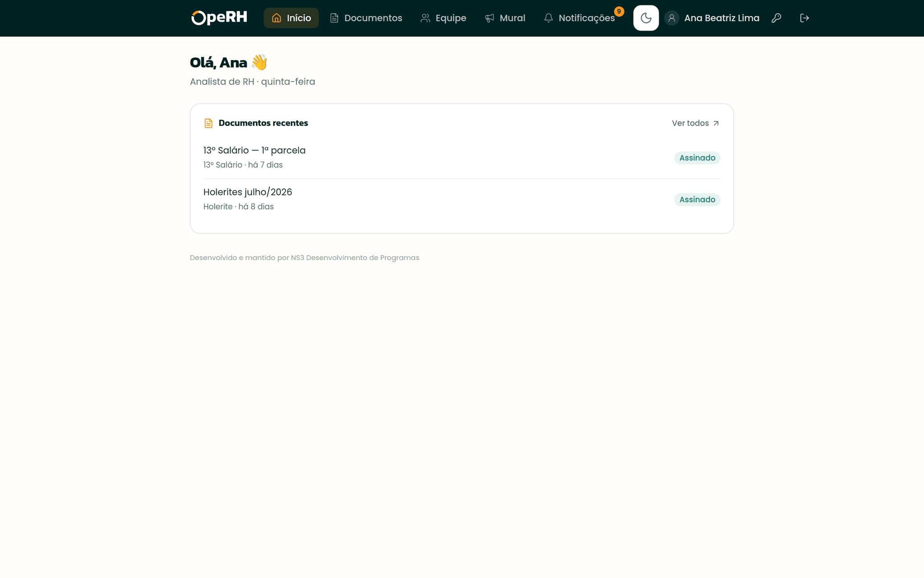This screenshot has width=924, height=578.
Task: Open document 13º Salário — 1ª parcela
Action: [254, 150]
